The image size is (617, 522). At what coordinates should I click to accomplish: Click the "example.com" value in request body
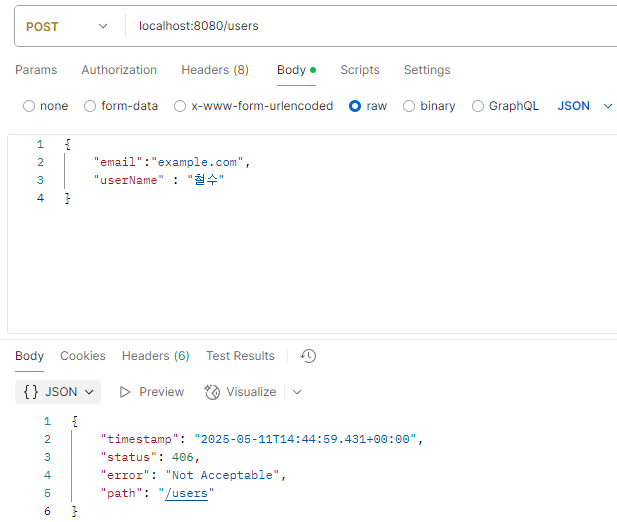[197, 162]
